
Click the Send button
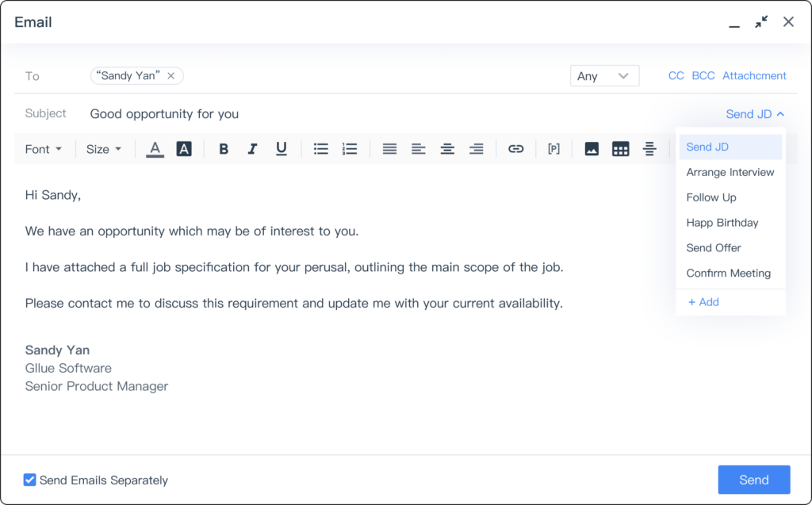coord(753,480)
